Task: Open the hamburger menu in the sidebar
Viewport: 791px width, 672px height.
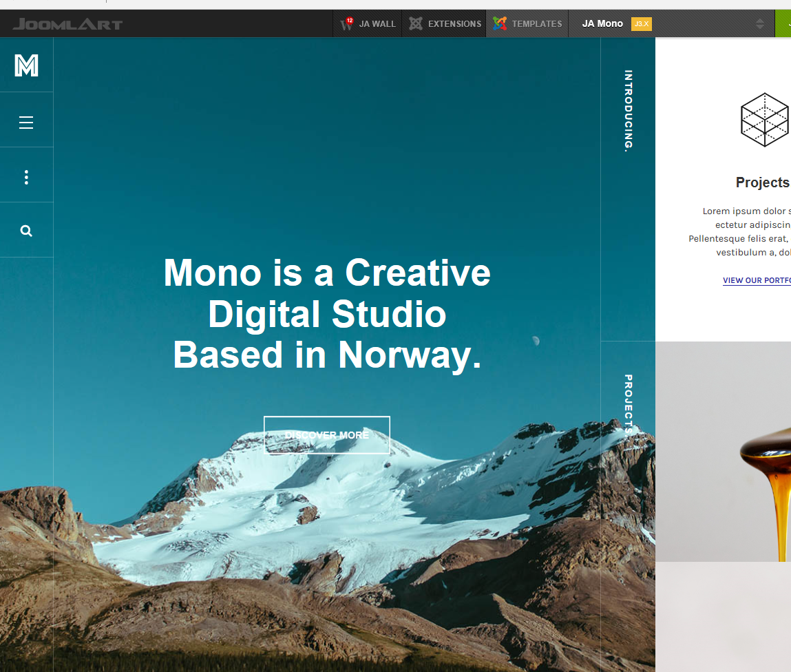Action: pos(26,123)
